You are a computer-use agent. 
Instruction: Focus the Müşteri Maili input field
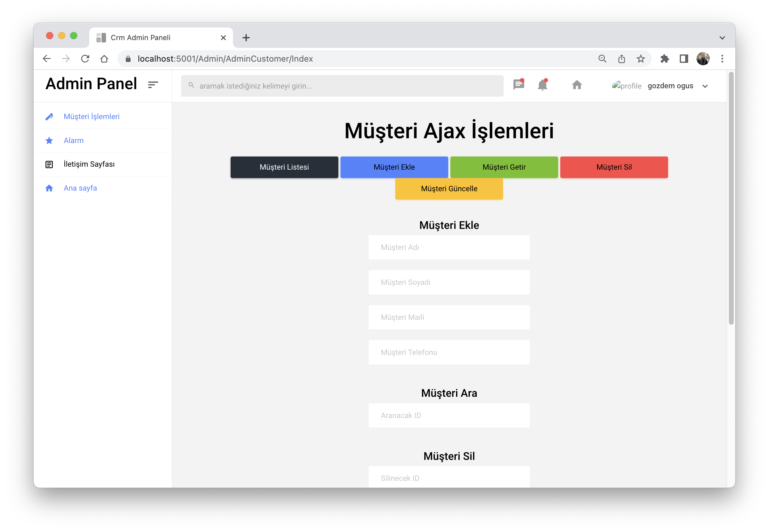[449, 317]
